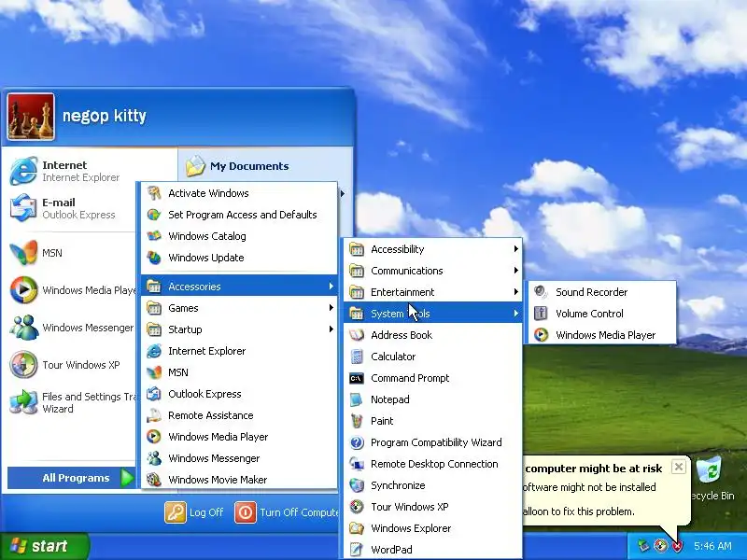Select Tour Windows XP in Accessories menu
The image size is (747, 560).
pyautogui.click(x=432, y=507)
